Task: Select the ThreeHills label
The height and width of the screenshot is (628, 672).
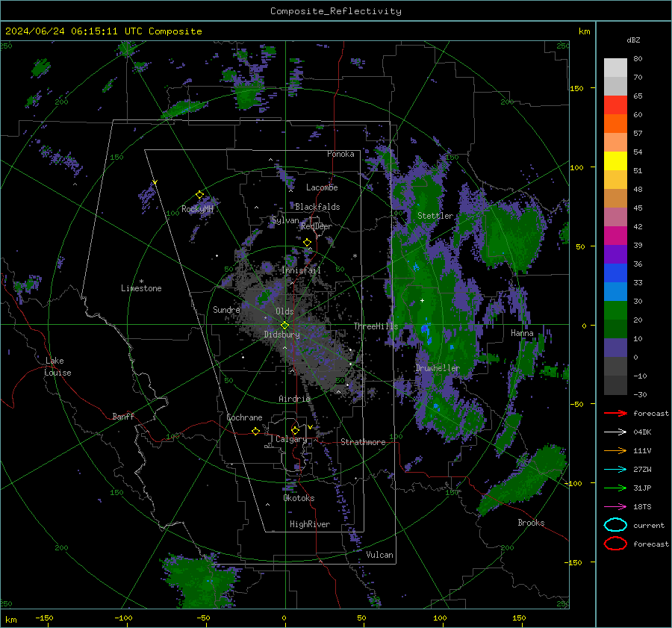Action: click(376, 326)
